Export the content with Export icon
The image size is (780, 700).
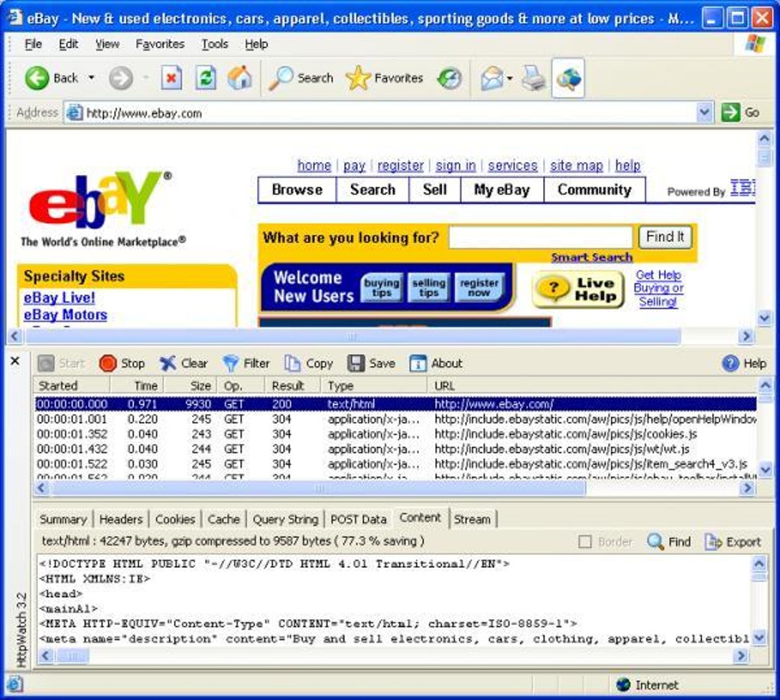713,541
